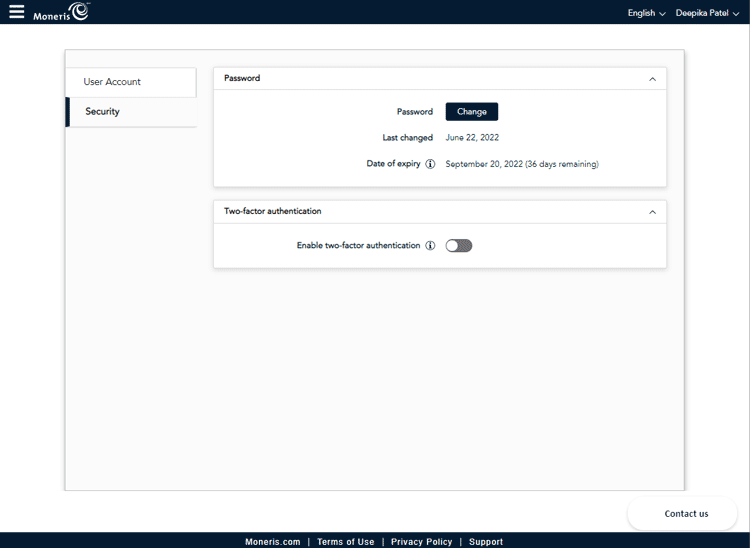750x548 pixels.
Task: Collapse the Password section using its chevron
Action: click(x=652, y=79)
